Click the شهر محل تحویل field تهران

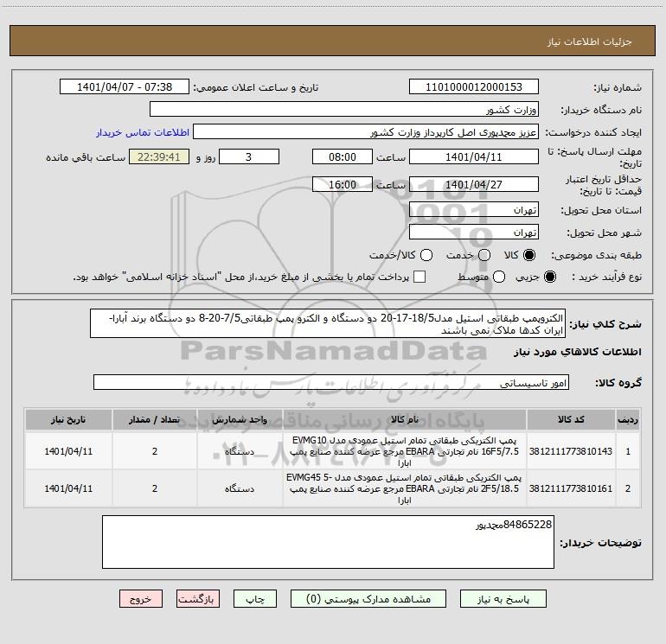(x=474, y=233)
